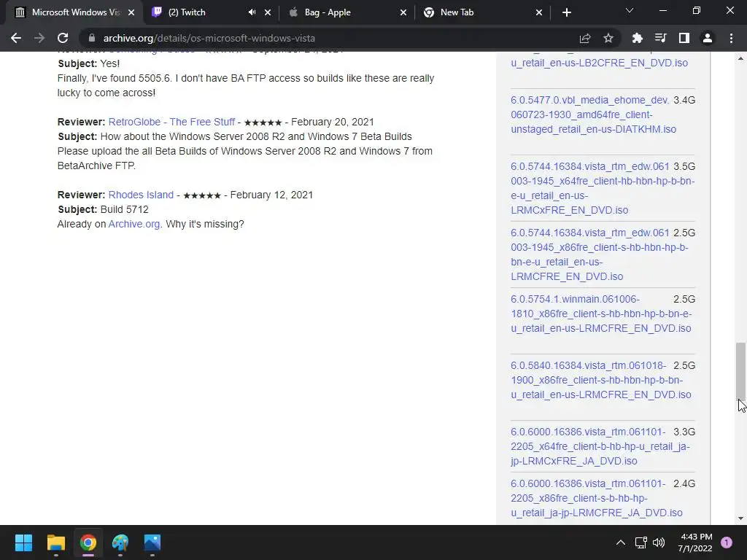Toggle the browser side panel
The height and width of the screenshot is (560, 747).
(x=684, y=38)
